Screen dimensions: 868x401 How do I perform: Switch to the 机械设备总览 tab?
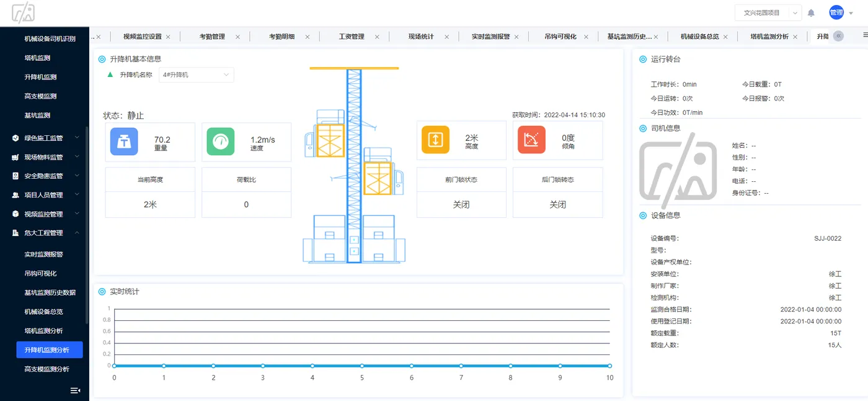coord(700,37)
